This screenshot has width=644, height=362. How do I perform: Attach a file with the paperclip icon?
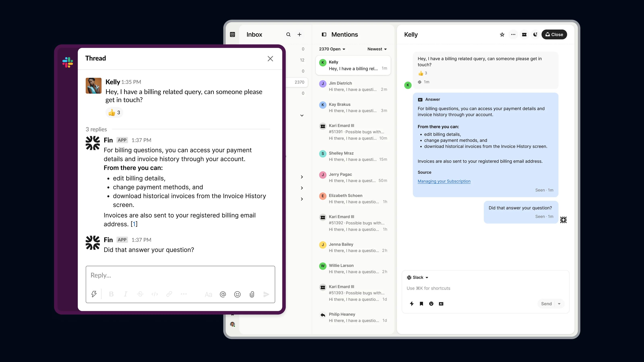point(252,294)
